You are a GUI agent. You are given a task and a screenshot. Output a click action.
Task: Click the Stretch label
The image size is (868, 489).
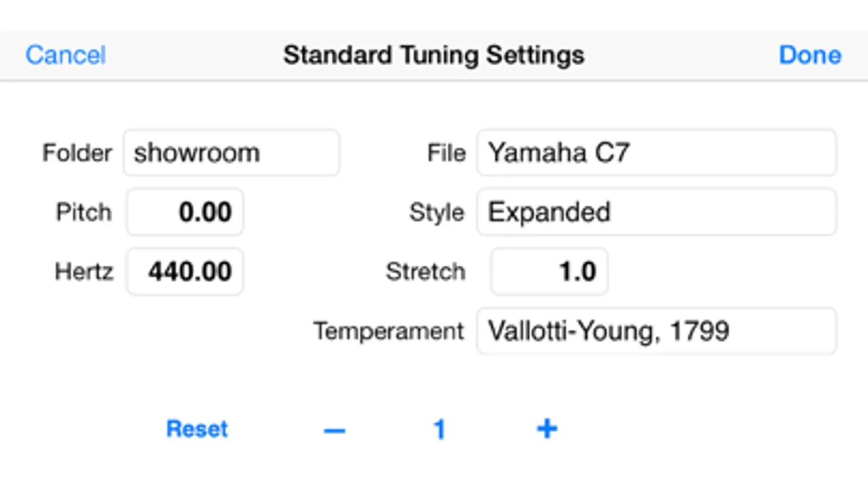coord(426,271)
